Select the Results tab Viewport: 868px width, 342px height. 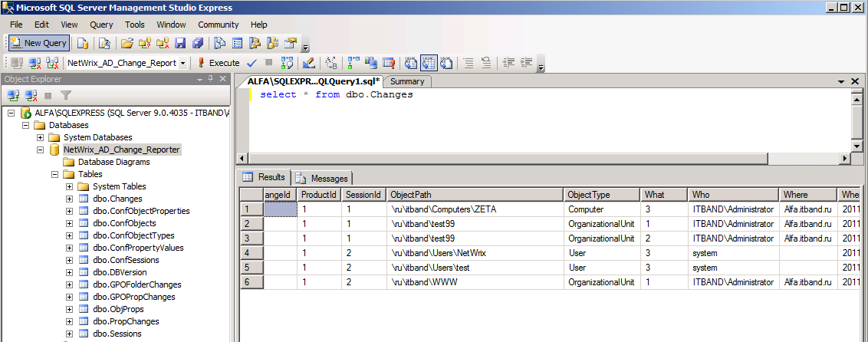coord(265,177)
